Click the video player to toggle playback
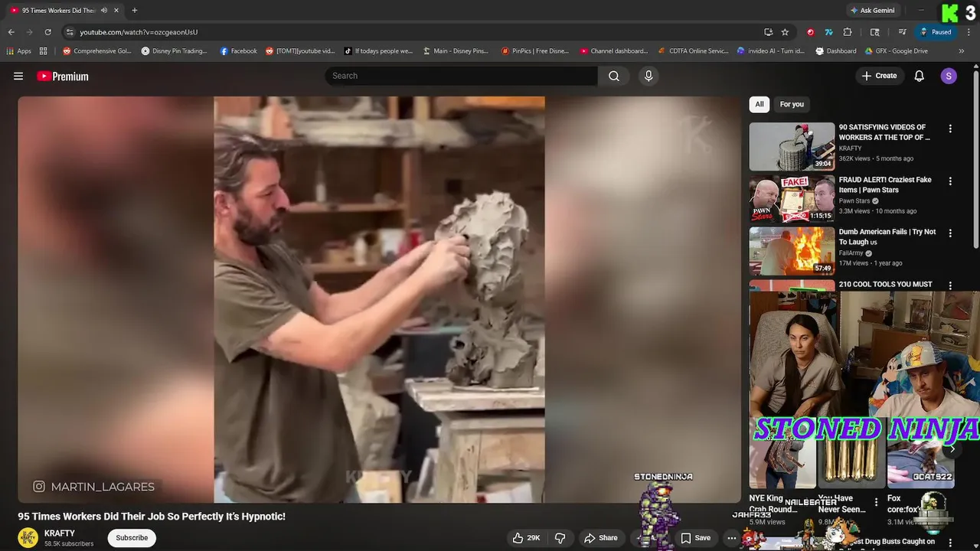 379,299
